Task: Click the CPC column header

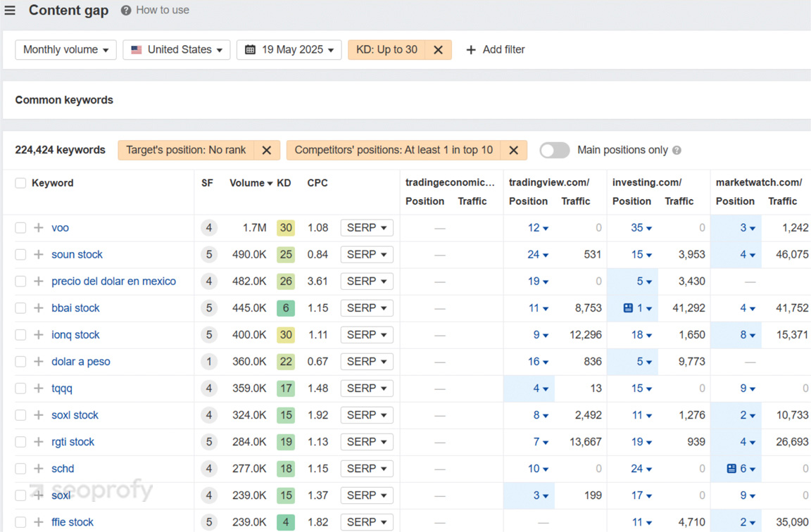Action: tap(318, 183)
